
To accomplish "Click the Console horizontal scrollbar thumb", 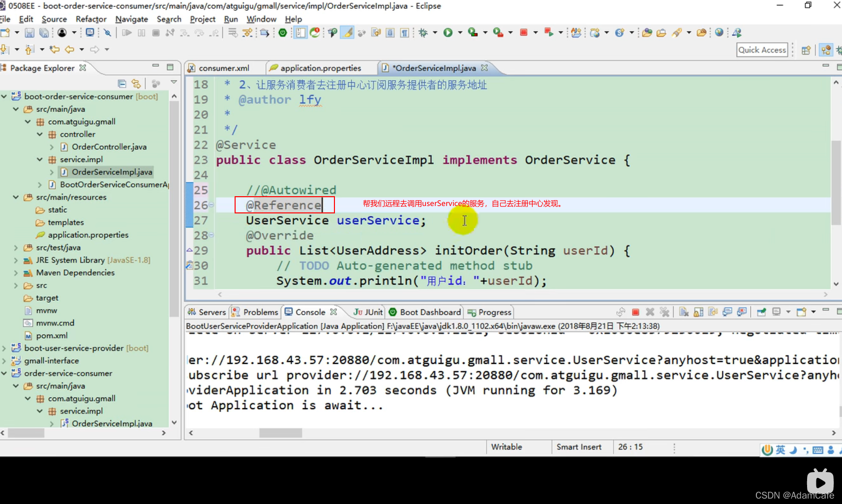I will coord(280,433).
